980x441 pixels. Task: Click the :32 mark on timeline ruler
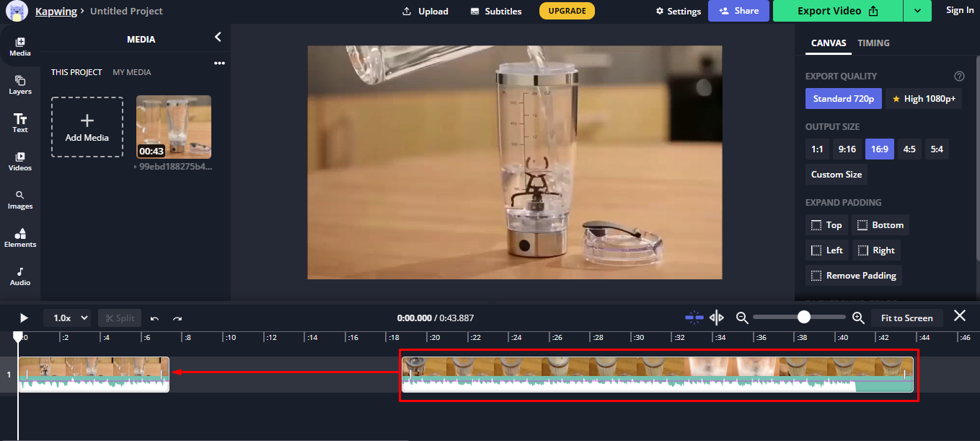(678, 337)
